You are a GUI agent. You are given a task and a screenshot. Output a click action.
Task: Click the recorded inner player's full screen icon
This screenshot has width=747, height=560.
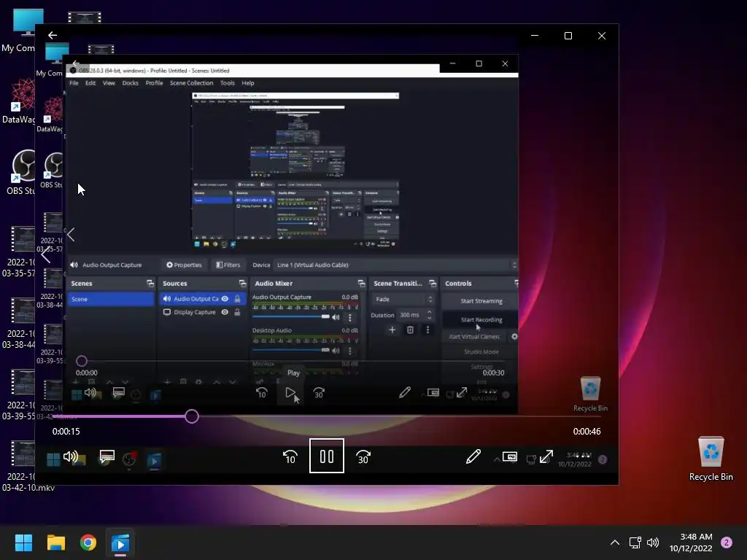tap(462, 392)
